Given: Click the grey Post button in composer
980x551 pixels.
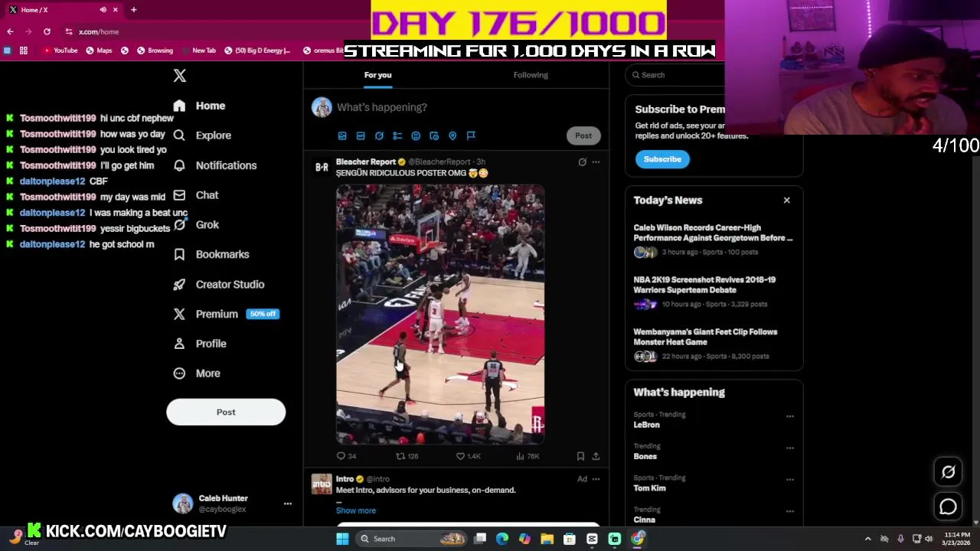Looking at the screenshot, I should pyautogui.click(x=583, y=135).
